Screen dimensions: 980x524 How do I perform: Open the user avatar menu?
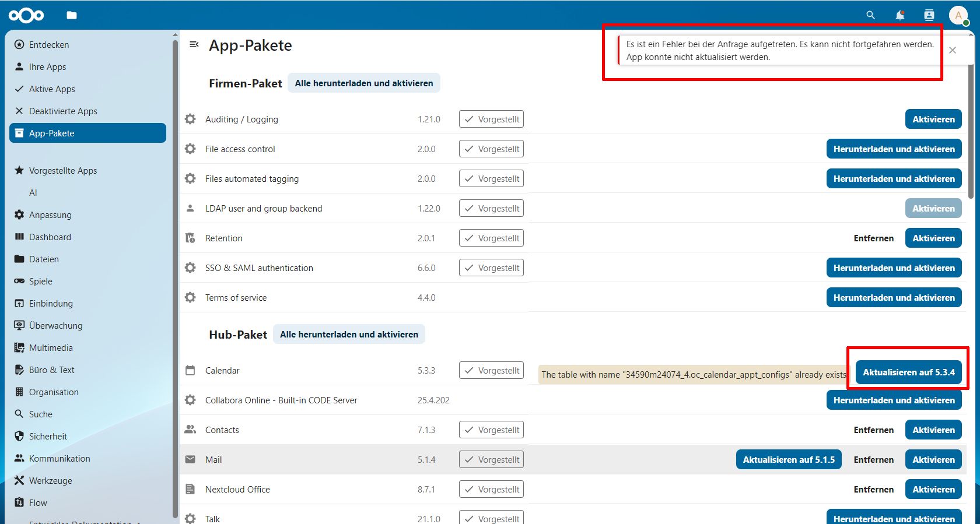coord(958,15)
